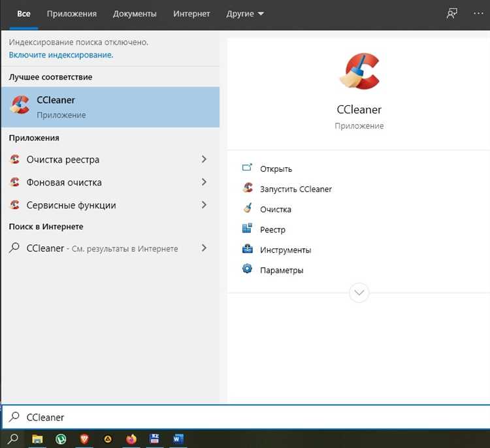Image resolution: width=490 pixels, height=448 pixels.
Task: Open the Другие dropdown filter
Action: coord(245,14)
